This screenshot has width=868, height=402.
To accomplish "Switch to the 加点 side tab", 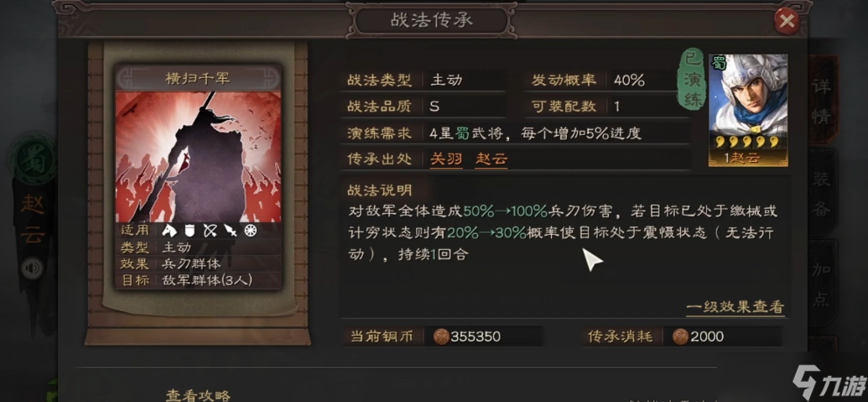I will pyautogui.click(x=822, y=285).
